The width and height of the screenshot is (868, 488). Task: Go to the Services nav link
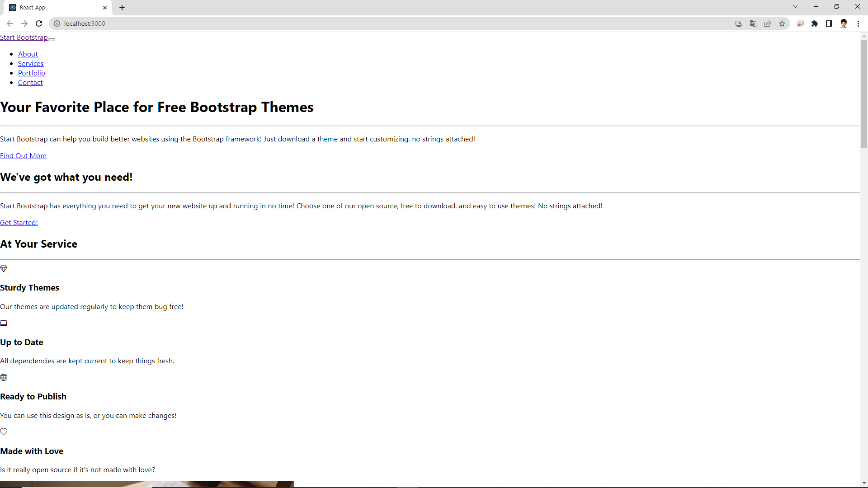pos(31,64)
